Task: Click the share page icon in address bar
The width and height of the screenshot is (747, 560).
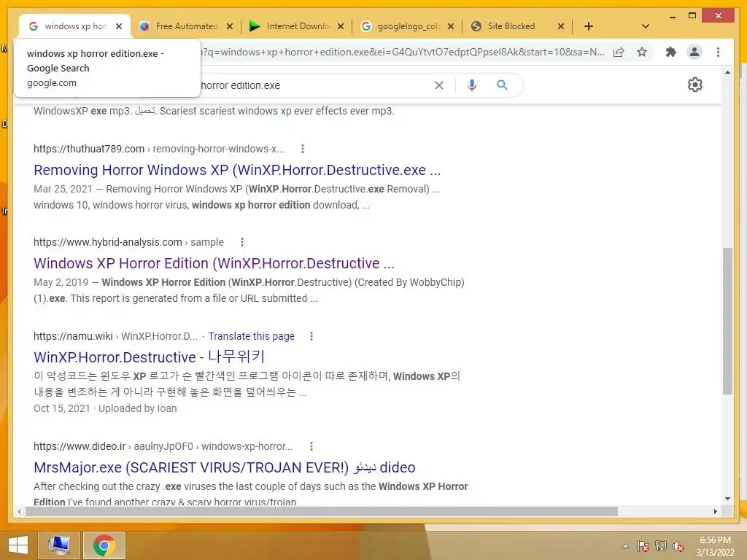Action: click(619, 52)
